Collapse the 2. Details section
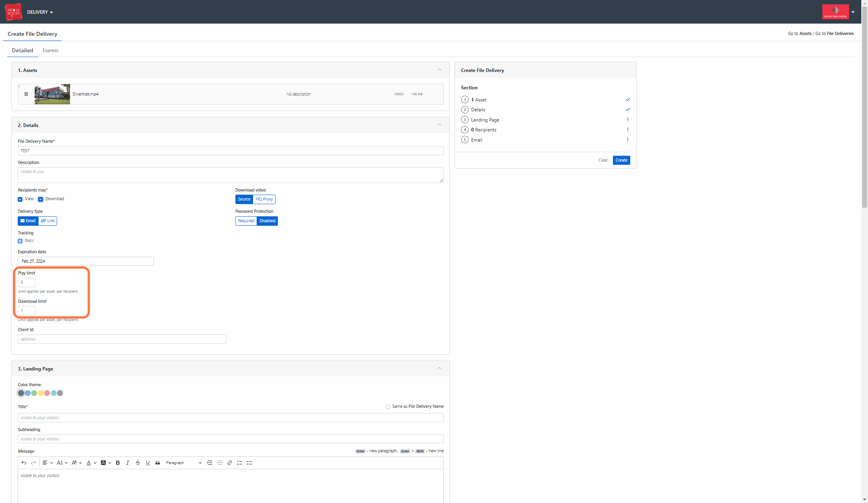 point(439,125)
